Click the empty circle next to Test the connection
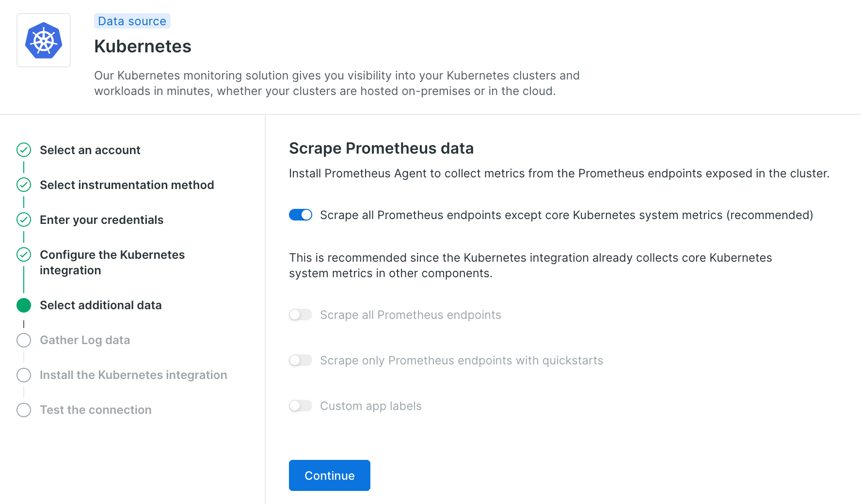Screen dimensions: 861x504 [24, 409]
